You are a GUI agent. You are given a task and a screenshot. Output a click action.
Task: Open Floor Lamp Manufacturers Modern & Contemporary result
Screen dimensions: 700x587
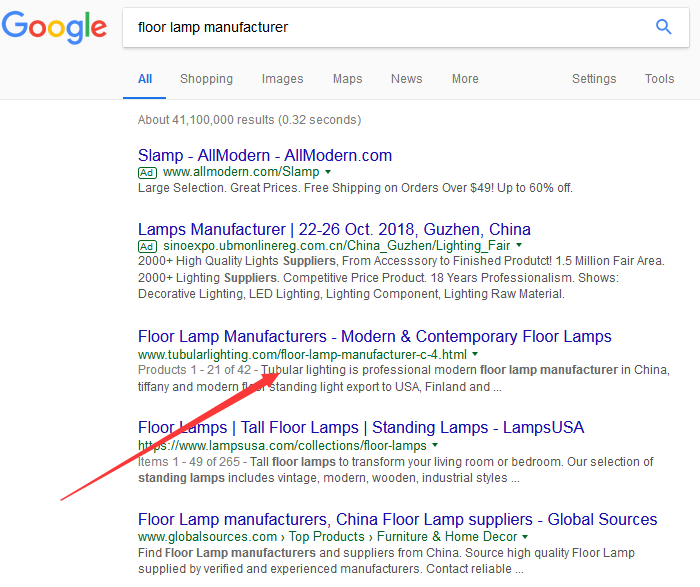(x=375, y=337)
